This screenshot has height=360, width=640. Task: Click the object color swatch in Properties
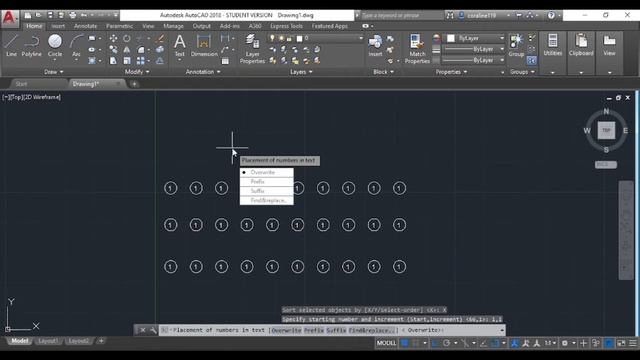point(451,38)
